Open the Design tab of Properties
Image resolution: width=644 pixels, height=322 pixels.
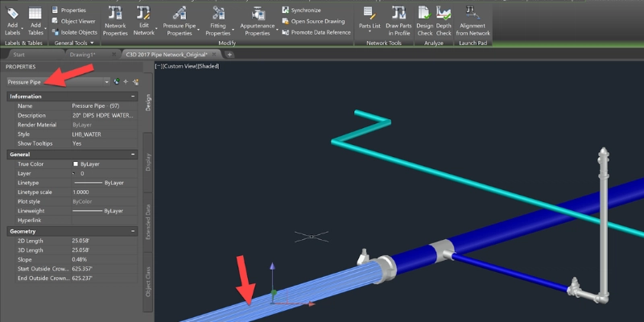click(148, 103)
